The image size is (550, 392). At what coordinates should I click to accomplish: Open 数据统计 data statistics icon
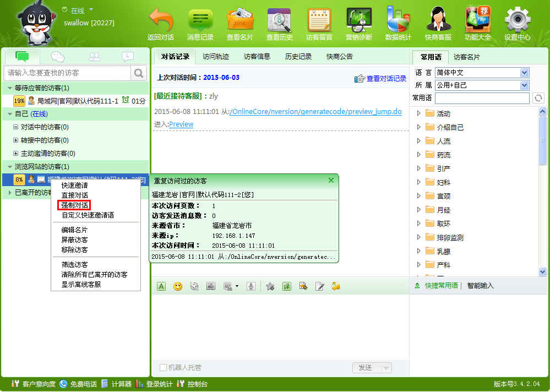(x=399, y=21)
